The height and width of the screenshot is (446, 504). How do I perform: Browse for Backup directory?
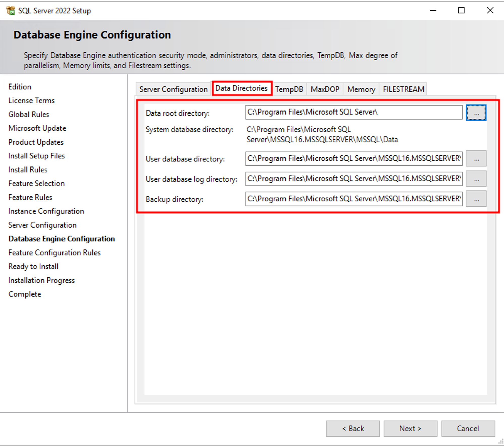476,199
